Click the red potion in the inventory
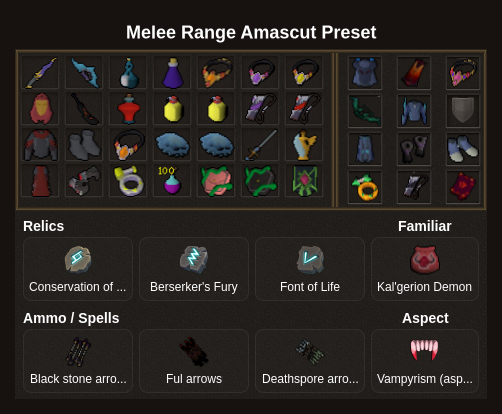 tap(129, 109)
